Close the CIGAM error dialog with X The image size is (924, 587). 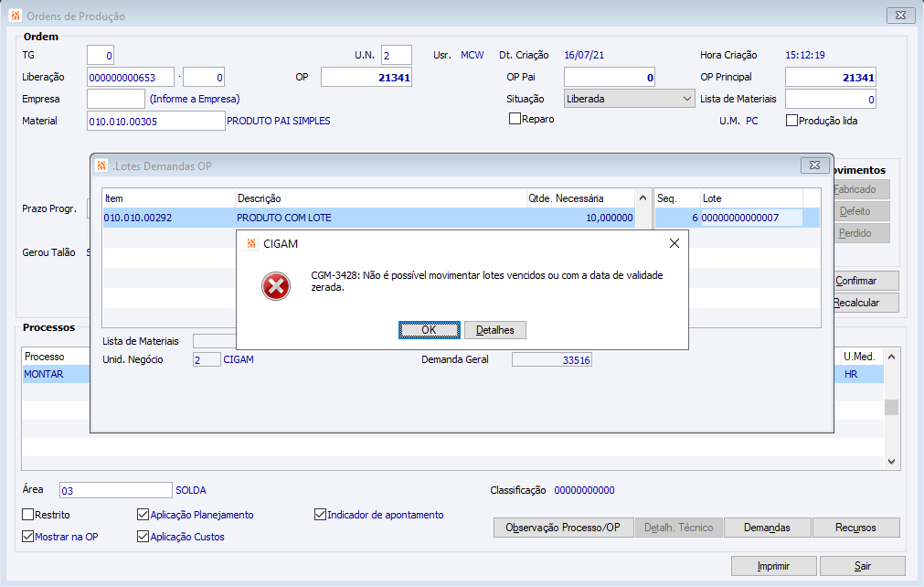tap(674, 243)
